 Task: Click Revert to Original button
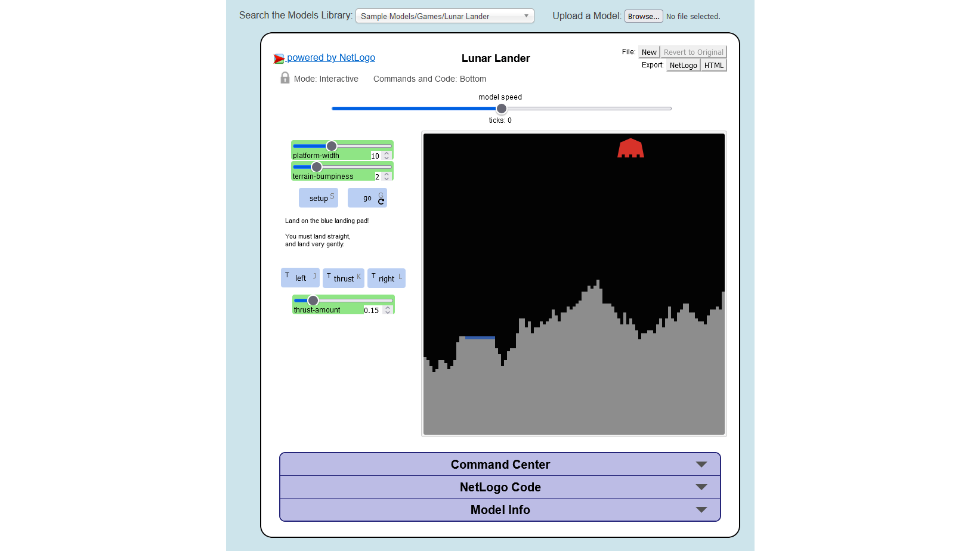[x=693, y=52]
